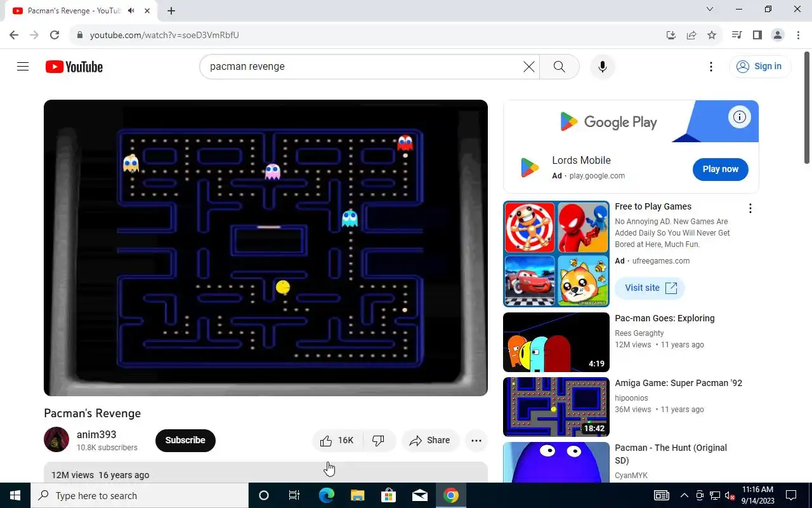Open the Pac-man Goes: Exploring title

[x=664, y=319]
